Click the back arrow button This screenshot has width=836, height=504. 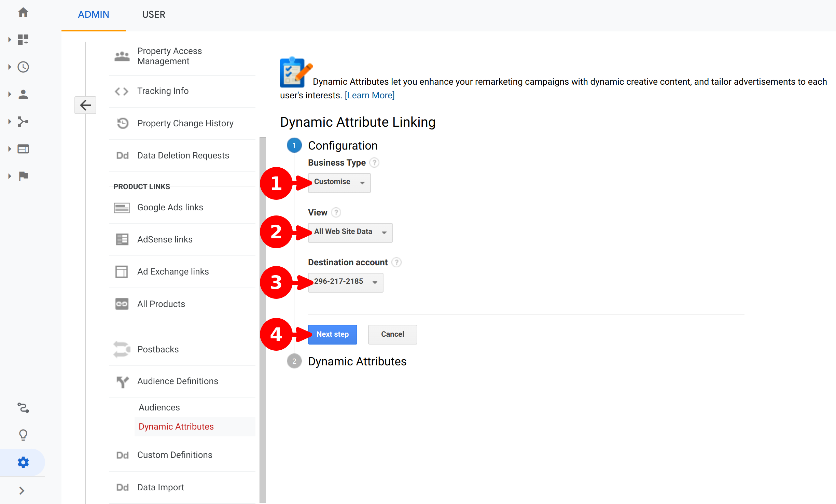(85, 105)
